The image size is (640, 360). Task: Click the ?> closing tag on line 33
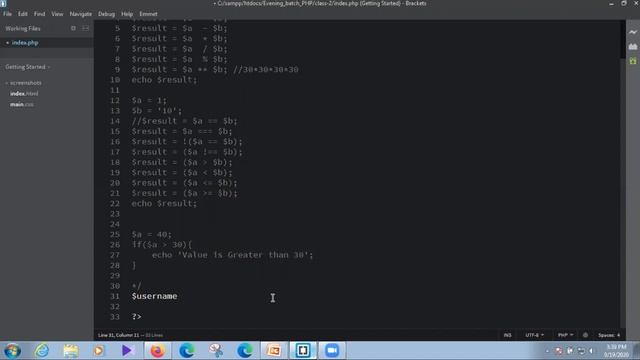(136, 317)
